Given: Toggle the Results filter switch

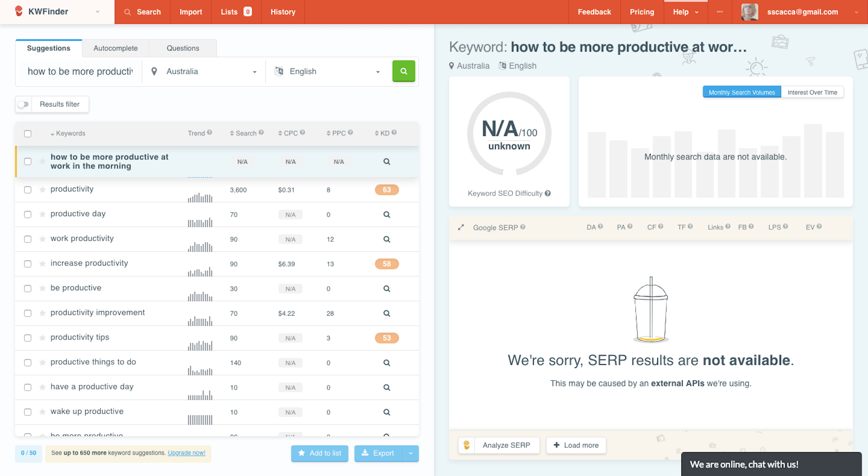Looking at the screenshot, I should [x=23, y=104].
